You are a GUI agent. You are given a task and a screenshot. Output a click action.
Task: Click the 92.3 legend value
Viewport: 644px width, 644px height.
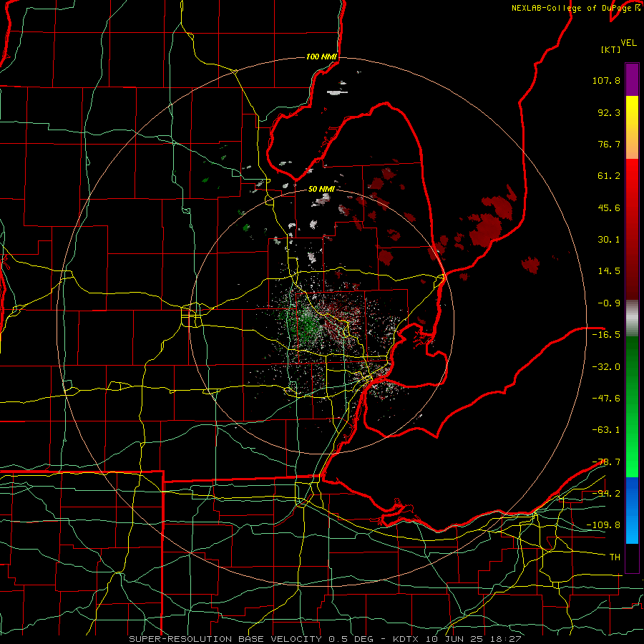[x=609, y=112]
